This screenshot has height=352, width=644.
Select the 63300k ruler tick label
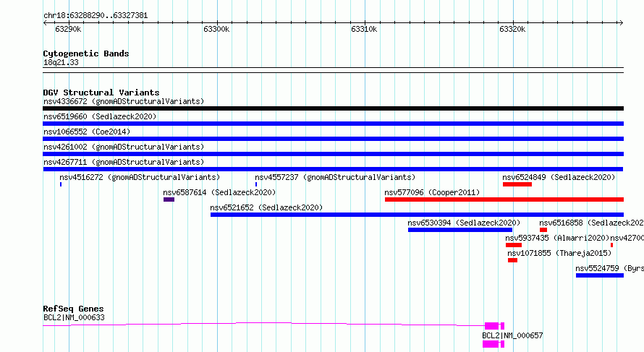coord(216,29)
